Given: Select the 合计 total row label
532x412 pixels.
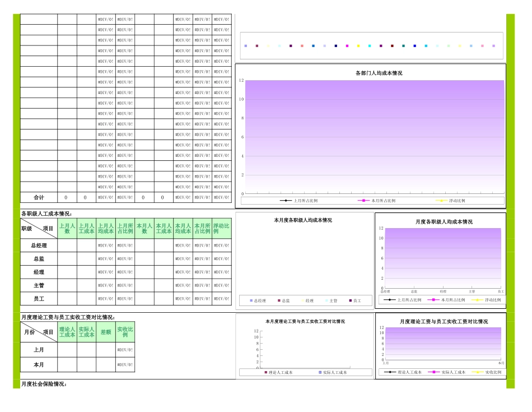Looking at the screenshot, I should [x=38, y=197].
